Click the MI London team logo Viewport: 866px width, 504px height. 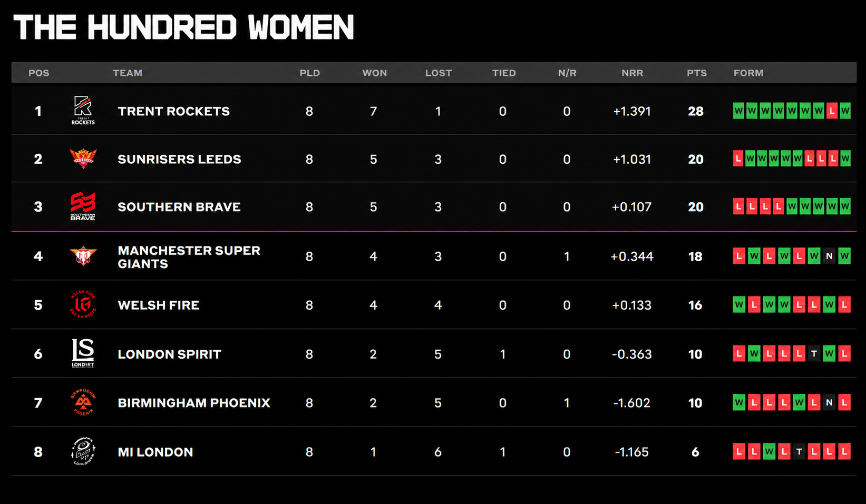pos(83,451)
